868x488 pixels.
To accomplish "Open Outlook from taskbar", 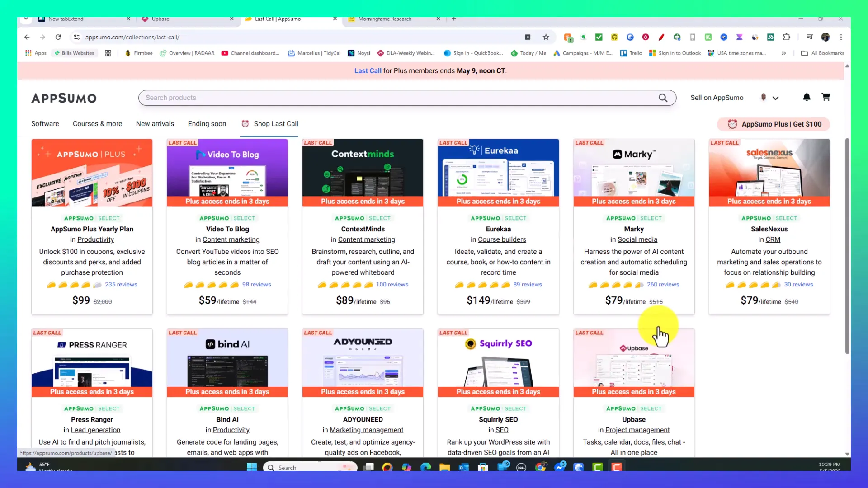I will (463, 467).
